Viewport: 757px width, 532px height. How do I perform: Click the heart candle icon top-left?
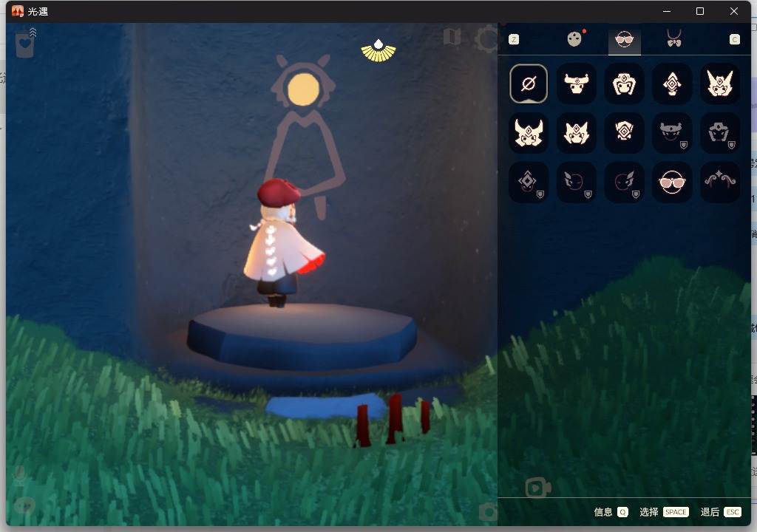coord(24,45)
